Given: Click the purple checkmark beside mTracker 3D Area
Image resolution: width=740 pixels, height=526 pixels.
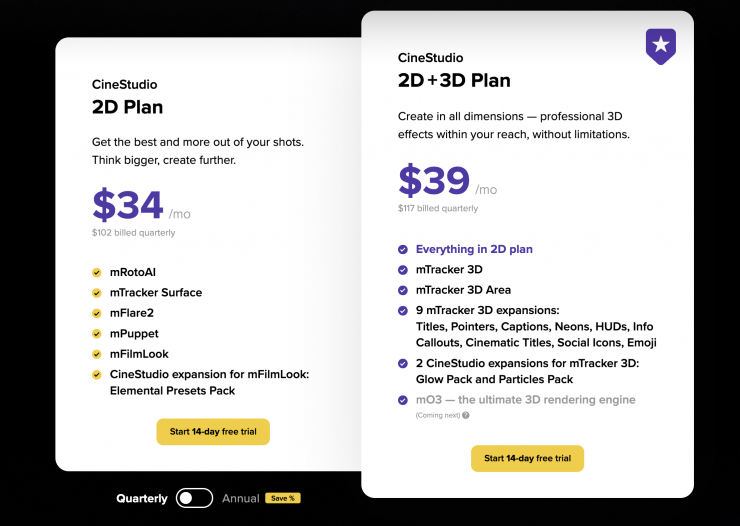Looking at the screenshot, I should 403,290.
